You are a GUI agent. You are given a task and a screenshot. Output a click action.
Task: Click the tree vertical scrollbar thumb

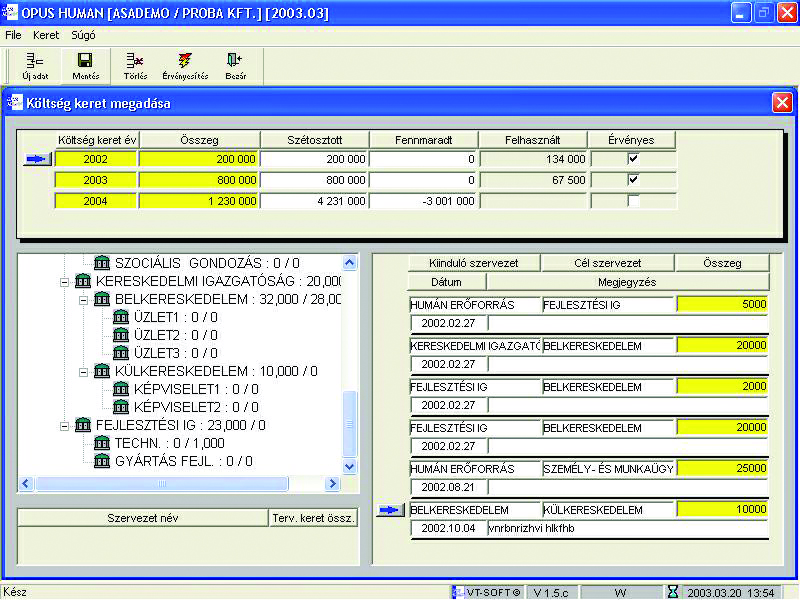pos(349,423)
